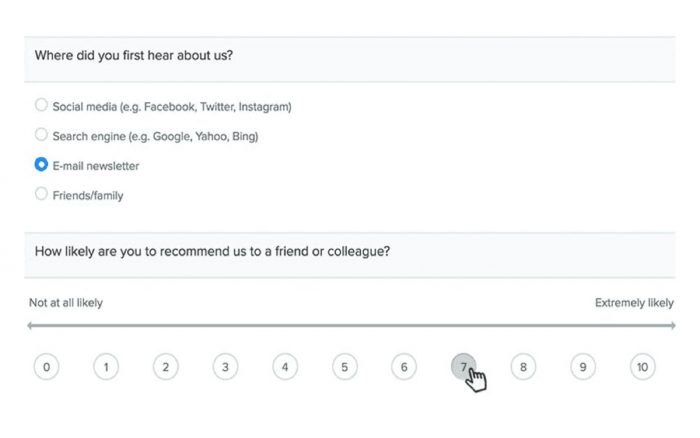Select the 6 rating circle

(404, 367)
